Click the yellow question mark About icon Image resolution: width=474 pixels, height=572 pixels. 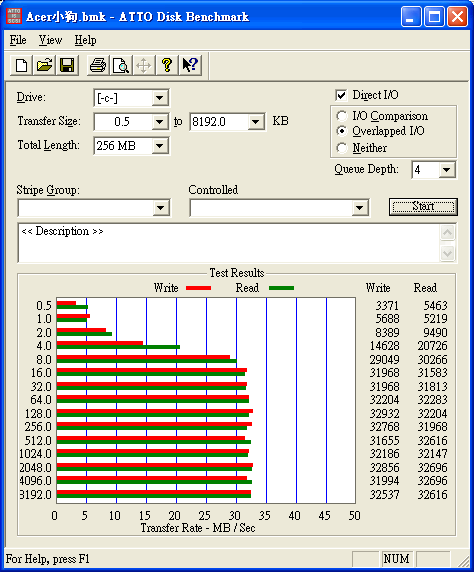tap(167, 66)
